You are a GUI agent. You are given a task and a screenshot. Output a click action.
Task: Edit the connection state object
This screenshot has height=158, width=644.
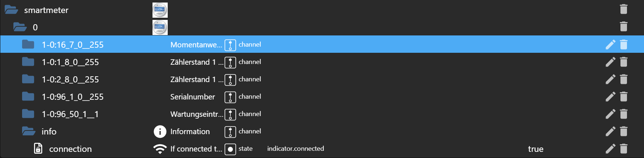[x=610, y=149]
